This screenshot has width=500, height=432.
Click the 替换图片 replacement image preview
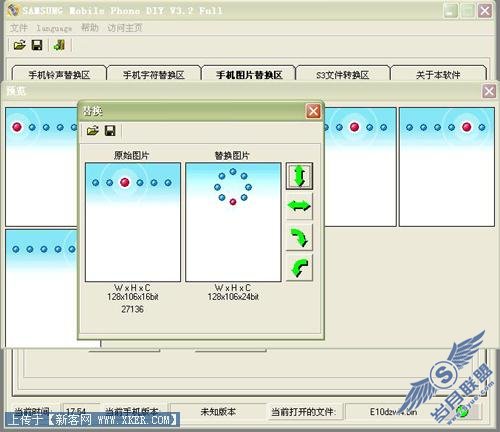click(233, 222)
